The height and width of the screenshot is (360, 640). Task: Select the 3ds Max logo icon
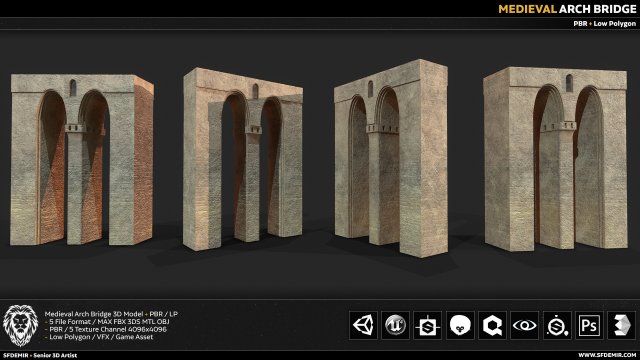pos(621,325)
